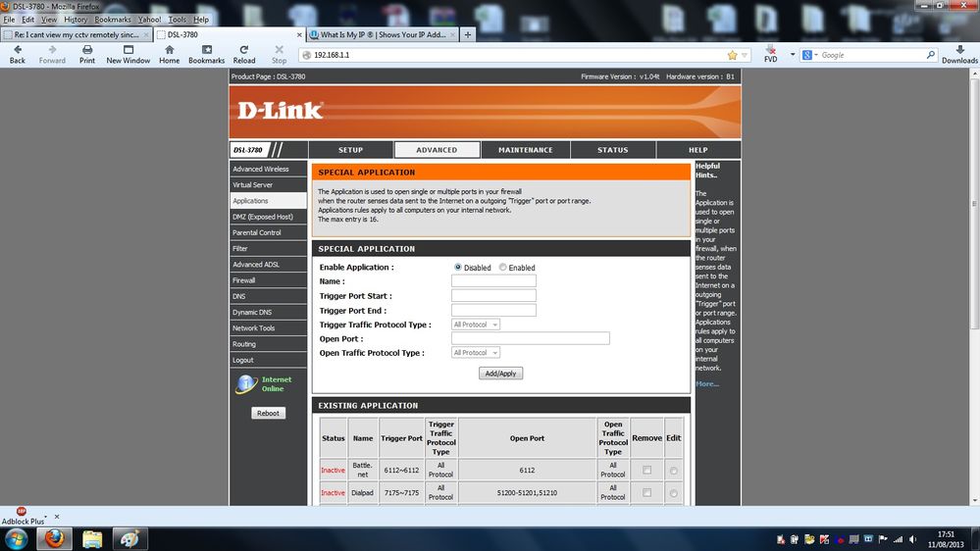Screen dimensions: 980x551
Task: Click the Reboot button
Action: tap(268, 413)
